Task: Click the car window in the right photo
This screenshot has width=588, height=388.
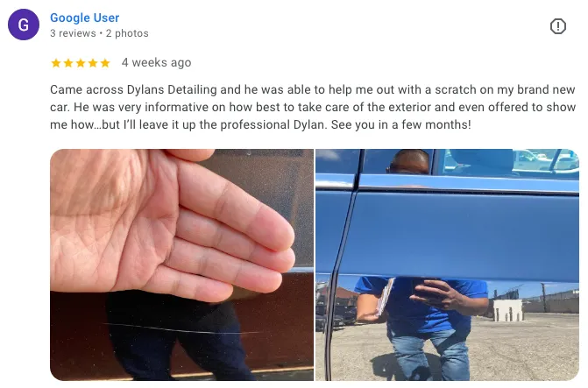Action: pyautogui.click(x=471, y=163)
